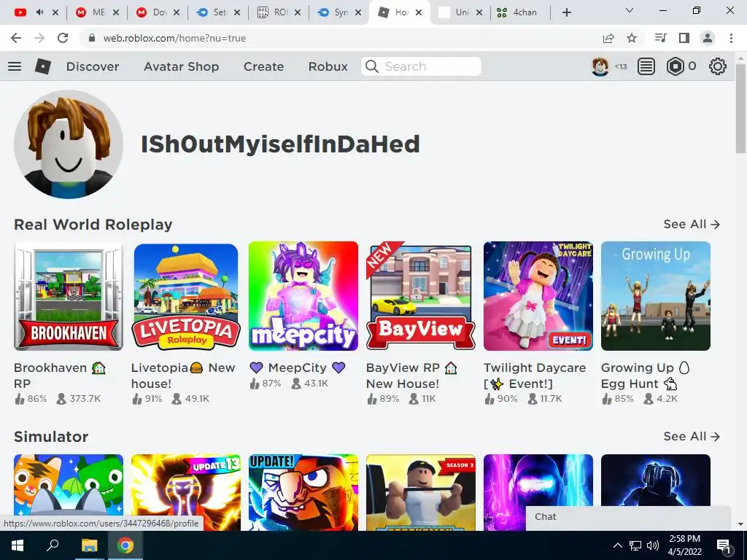Open Windows taskbar search
This screenshot has width=747, height=560.
[x=53, y=545]
